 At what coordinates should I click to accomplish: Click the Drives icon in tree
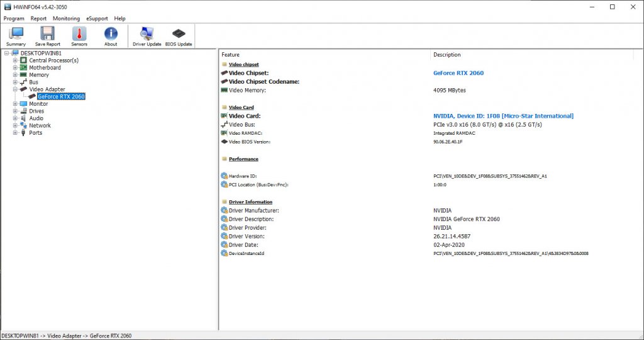point(23,111)
